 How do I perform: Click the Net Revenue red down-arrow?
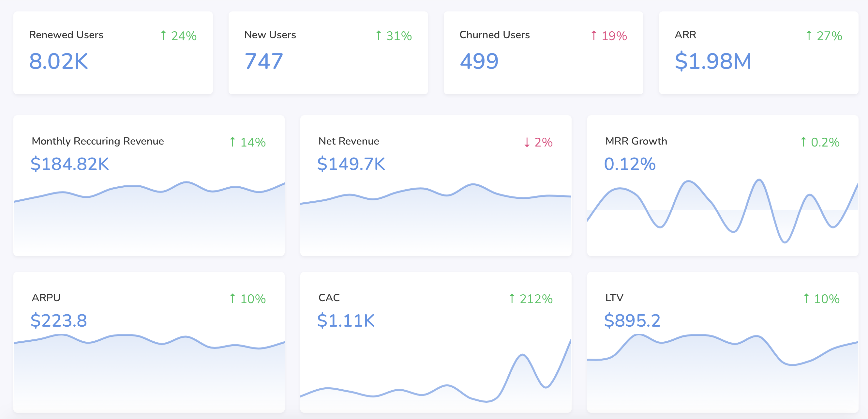point(527,142)
